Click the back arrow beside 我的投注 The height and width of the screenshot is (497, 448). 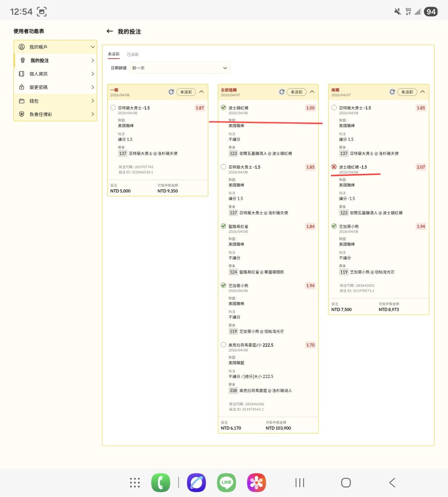[x=110, y=32]
